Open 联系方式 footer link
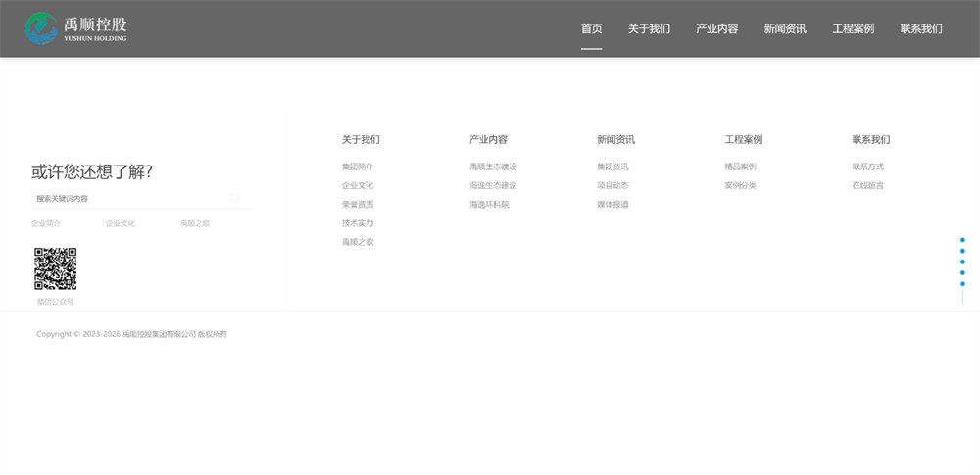 pos(867,166)
